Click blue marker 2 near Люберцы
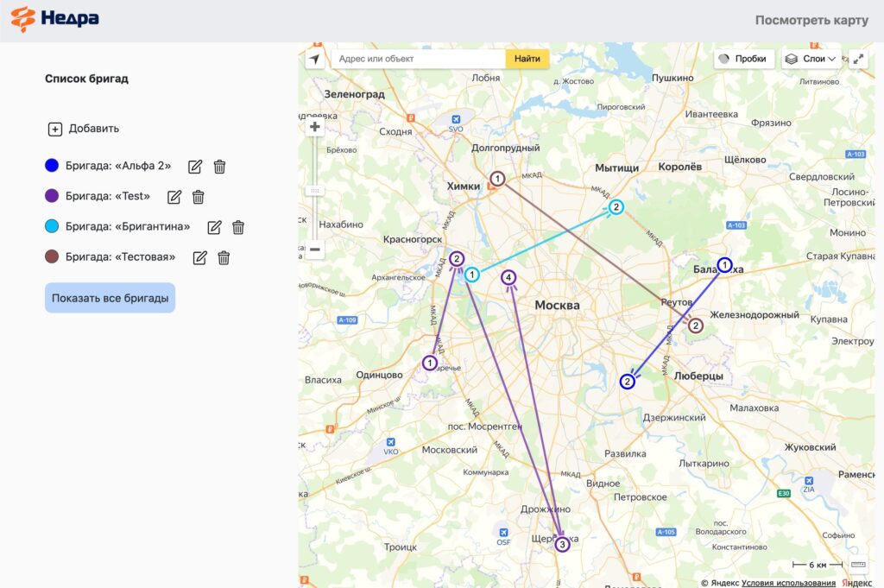Screen dimensions: 884x588 point(628,382)
